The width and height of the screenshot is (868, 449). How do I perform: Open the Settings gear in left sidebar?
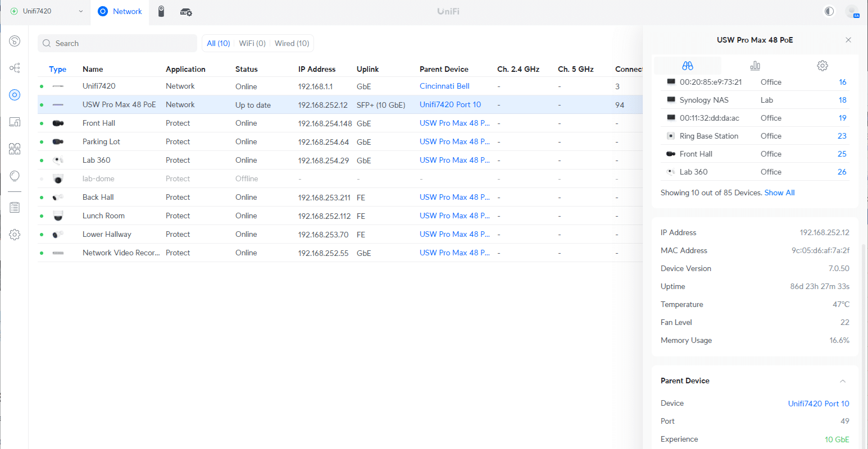pos(15,234)
